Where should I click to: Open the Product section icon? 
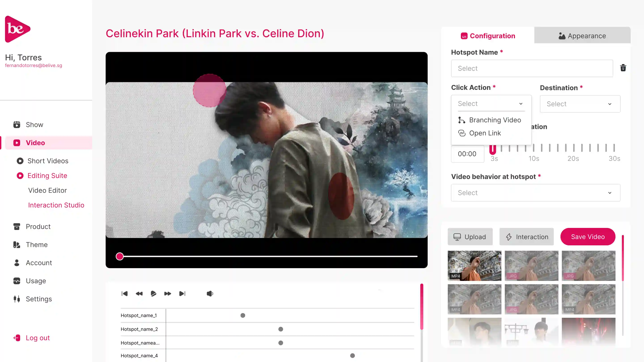[17, 226]
